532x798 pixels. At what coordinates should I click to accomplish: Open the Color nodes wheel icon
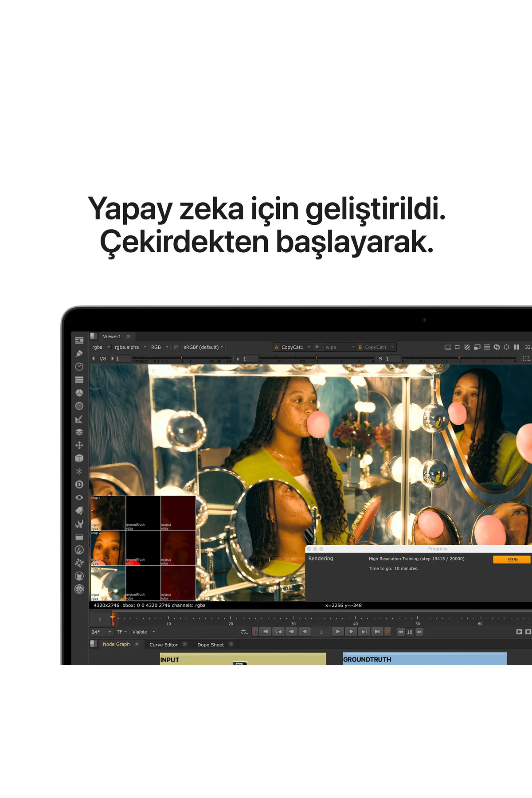79,393
